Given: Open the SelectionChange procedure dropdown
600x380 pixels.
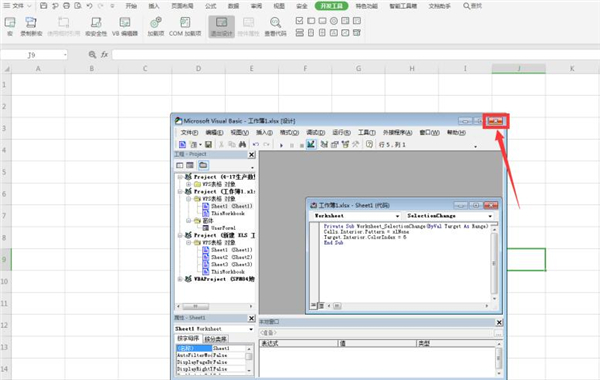Looking at the screenshot, I should pyautogui.click(x=450, y=216).
